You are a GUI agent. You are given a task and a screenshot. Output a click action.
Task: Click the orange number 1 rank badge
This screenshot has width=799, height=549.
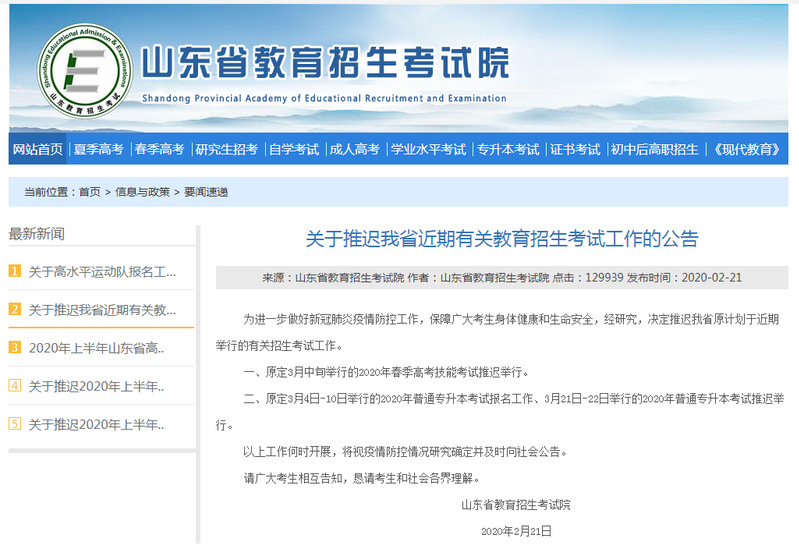[x=15, y=271]
